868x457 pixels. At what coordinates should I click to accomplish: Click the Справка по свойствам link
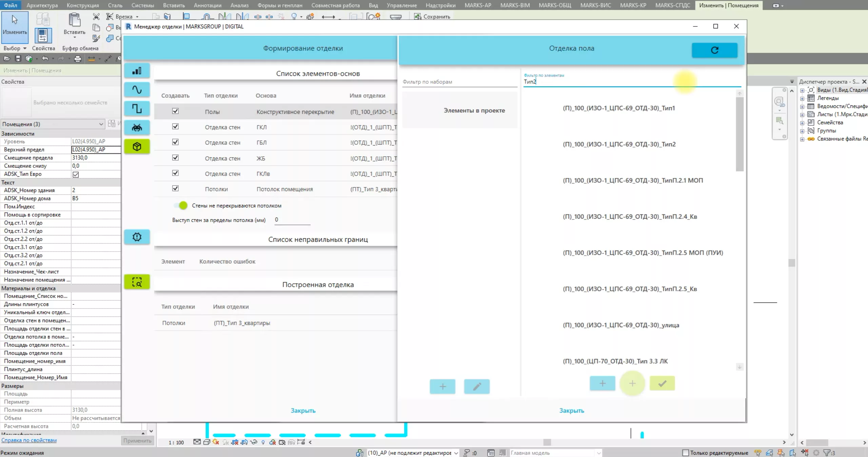(x=29, y=440)
